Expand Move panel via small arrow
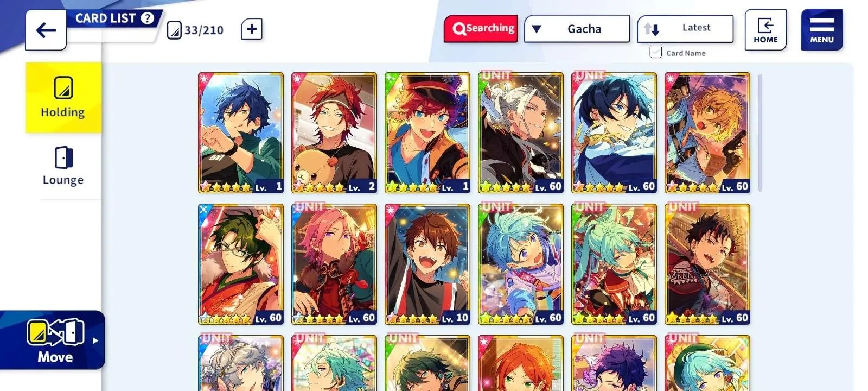This screenshot has width=868, height=391. 95,340
